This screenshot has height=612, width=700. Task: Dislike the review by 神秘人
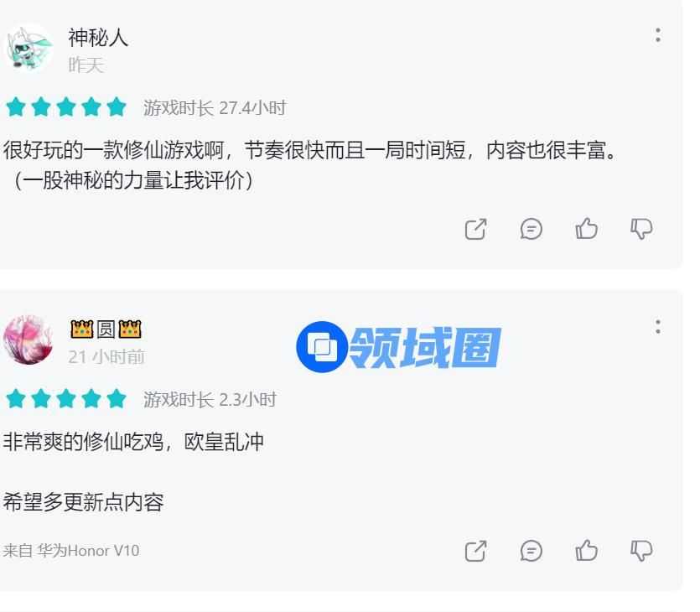click(641, 230)
